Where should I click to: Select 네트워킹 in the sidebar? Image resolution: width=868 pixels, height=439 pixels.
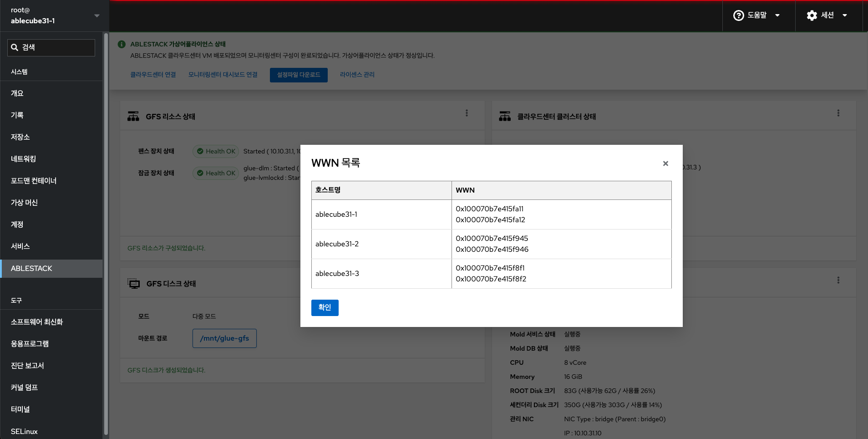24,159
